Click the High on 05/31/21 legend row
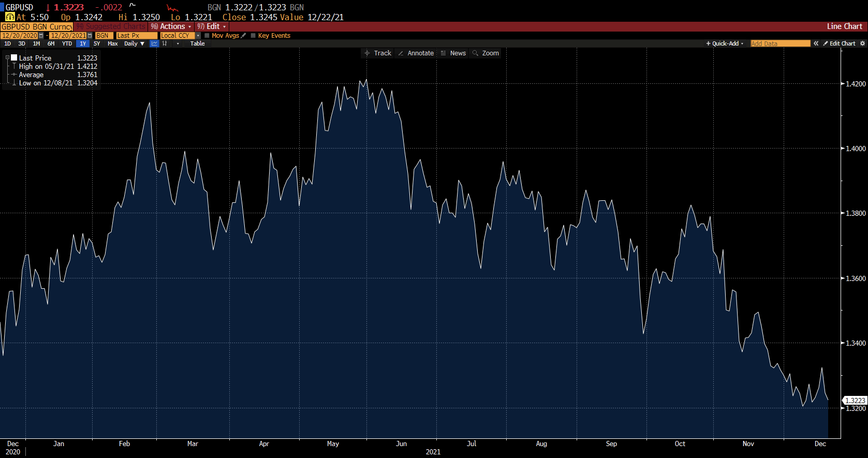The width and height of the screenshot is (868, 458). (58, 66)
